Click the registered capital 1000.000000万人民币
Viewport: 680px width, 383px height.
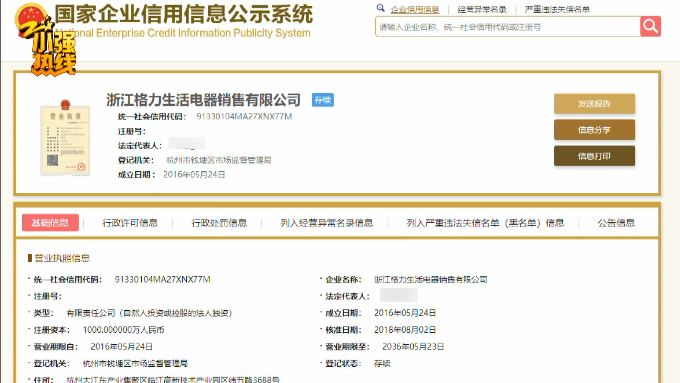pyautogui.click(x=123, y=330)
